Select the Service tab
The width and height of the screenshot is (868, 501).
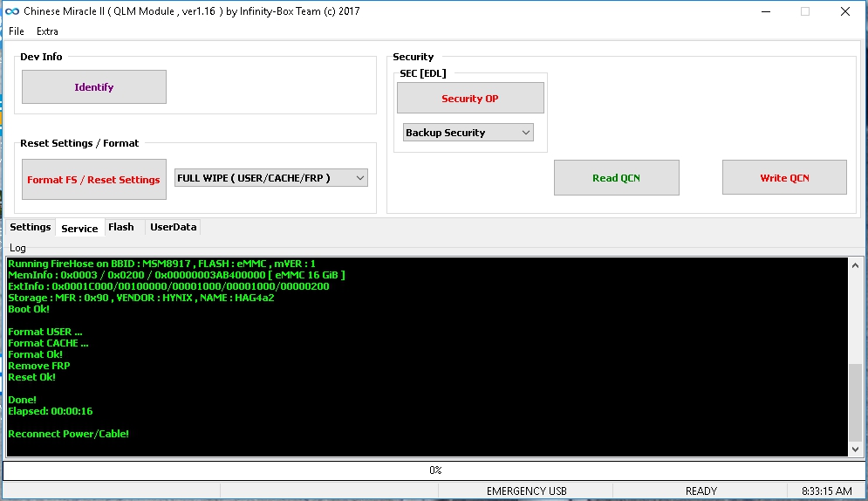[x=79, y=228]
